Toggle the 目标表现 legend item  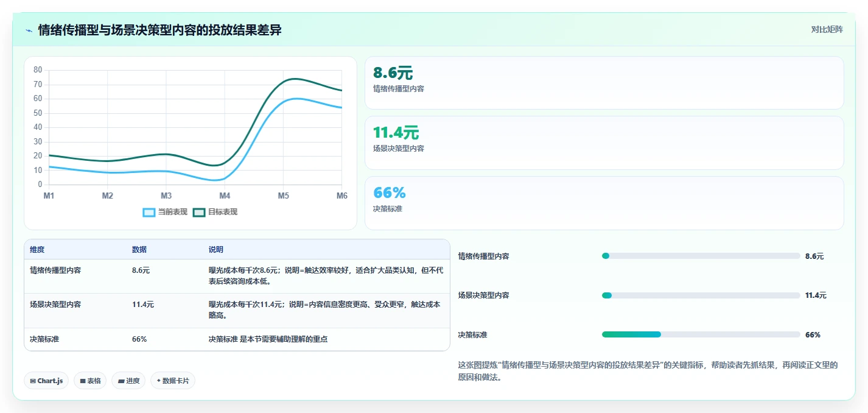215,212
